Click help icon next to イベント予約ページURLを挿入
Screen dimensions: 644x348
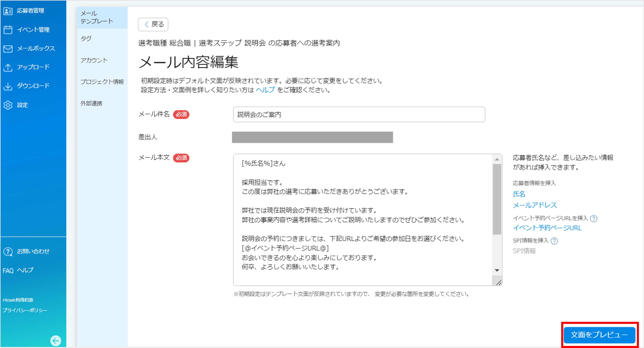click(x=593, y=218)
